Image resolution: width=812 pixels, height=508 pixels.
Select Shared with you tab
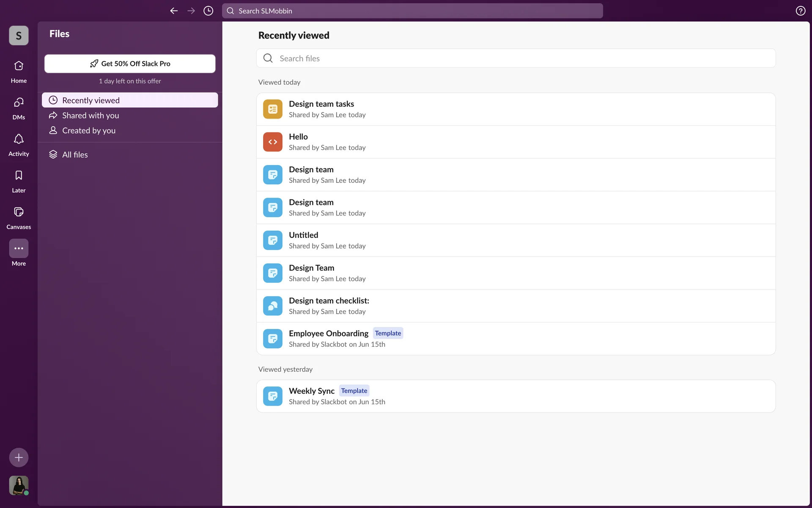[x=91, y=116]
